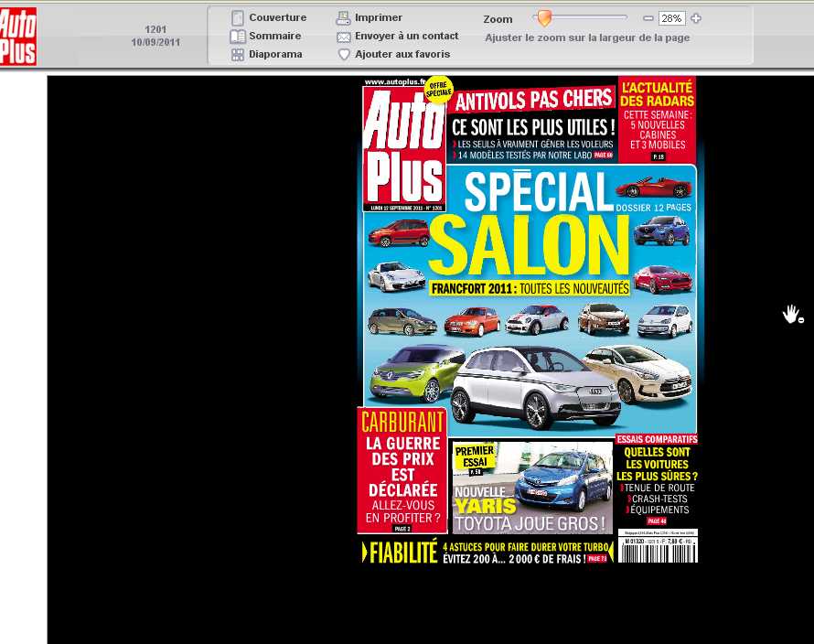
Task: Click the favorites heart icon
Action: 344,55
